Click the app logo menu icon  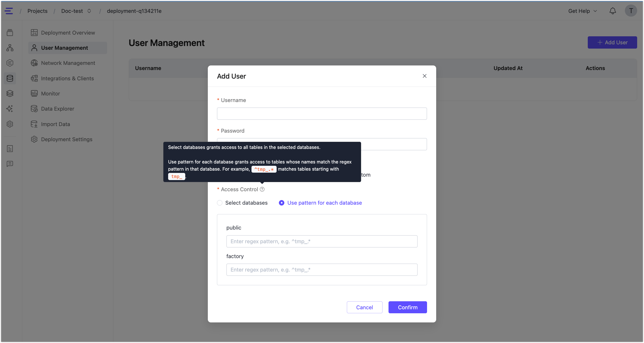point(9,11)
